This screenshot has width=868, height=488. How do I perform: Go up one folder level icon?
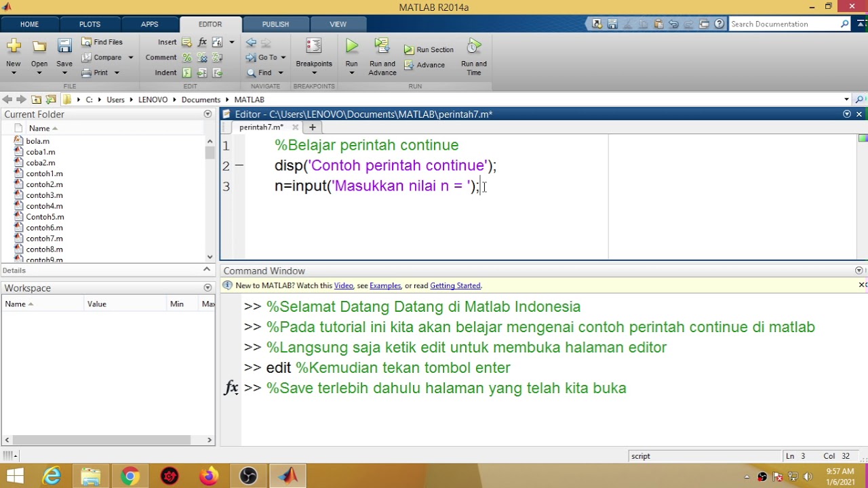(x=37, y=100)
